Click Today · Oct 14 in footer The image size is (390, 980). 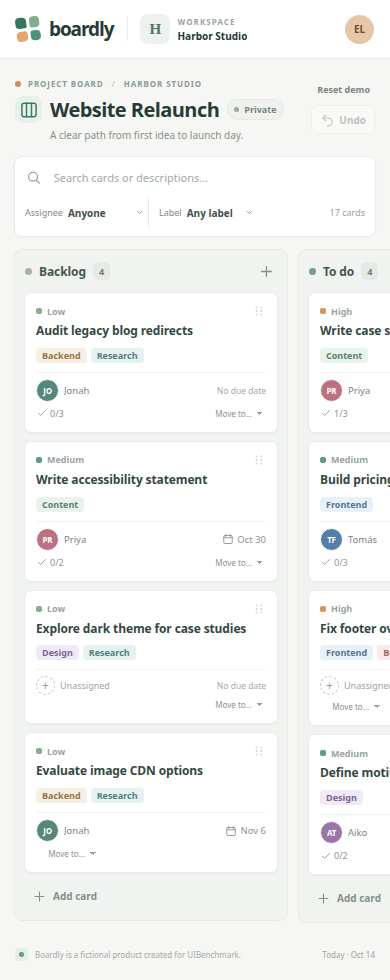(x=349, y=954)
